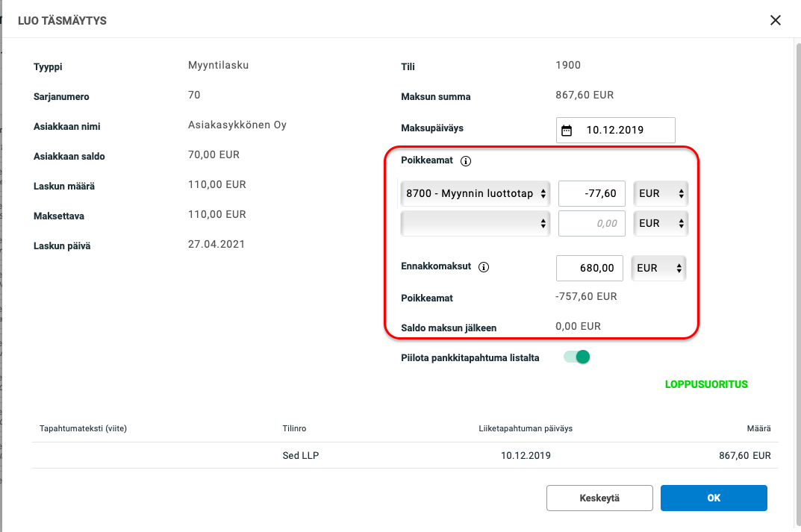The image size is (801, 532).
Task: Click the calendar icon in payment date field
Action: point(567,131)
